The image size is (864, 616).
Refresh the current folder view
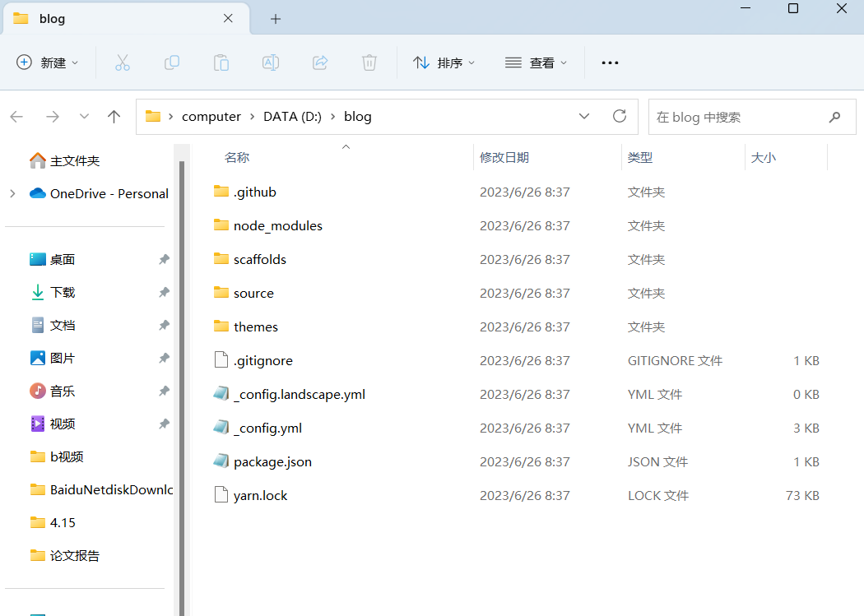[620, 117]
